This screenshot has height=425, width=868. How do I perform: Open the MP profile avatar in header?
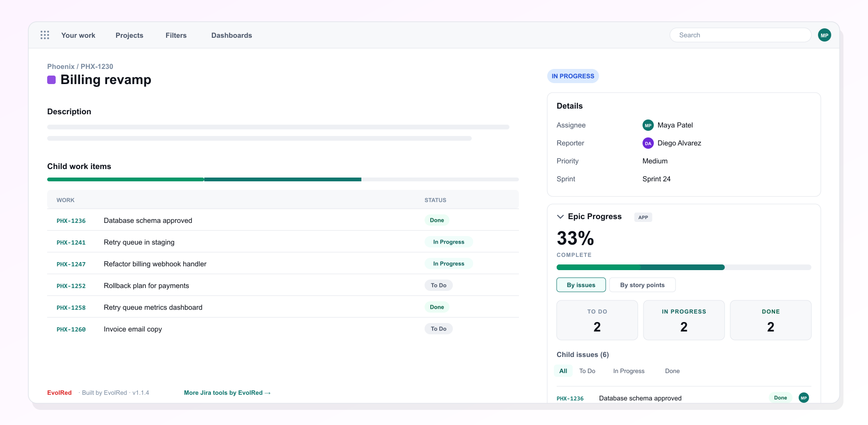[825, 35]
